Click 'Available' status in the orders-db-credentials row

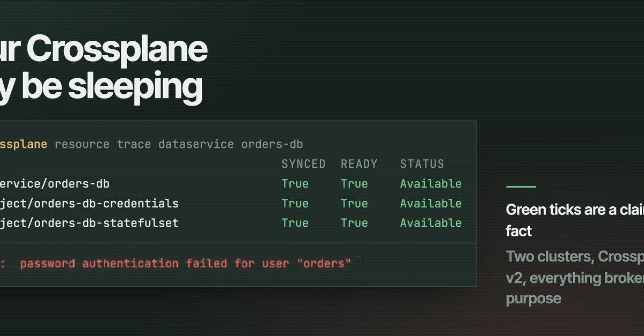tap(431, 204)
